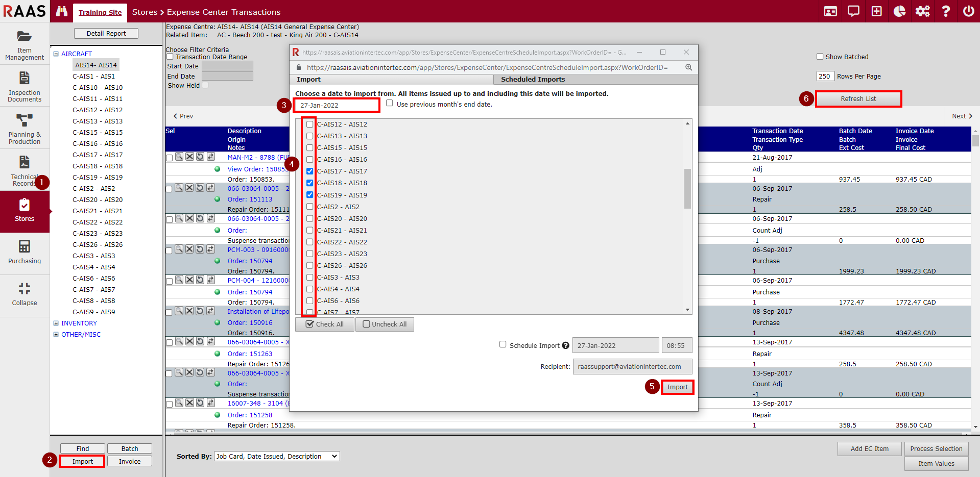Viewport: 980px width, 477px height.
Task: Open Item Management in the sidebar
Action: [25, 45]
